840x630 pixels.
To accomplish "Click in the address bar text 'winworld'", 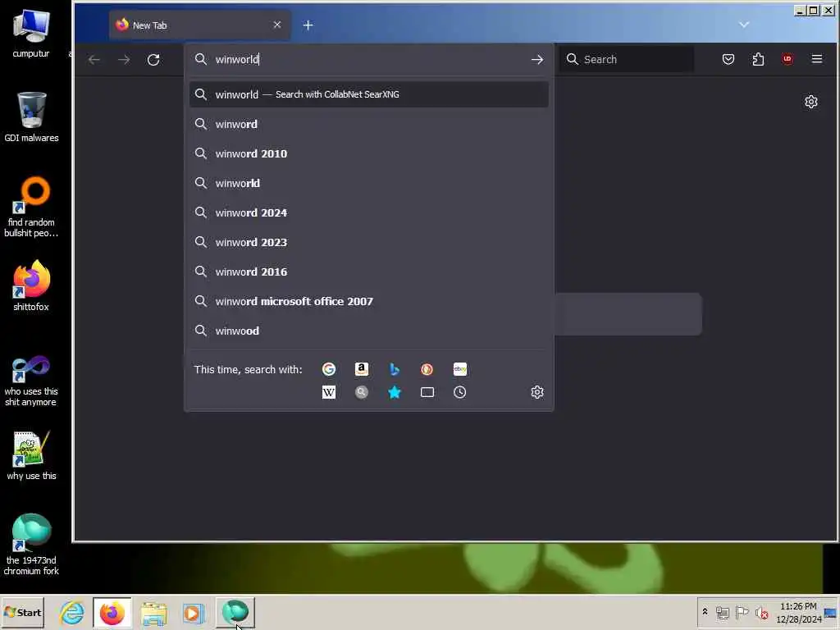I will [237, 59].
